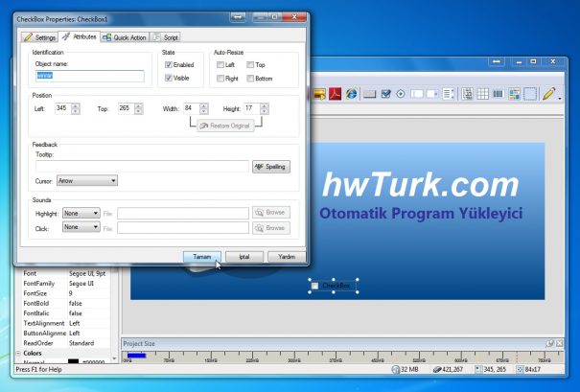Cancel dialog with İptal button
Image resolution: width=580 pixels, height=392 pixels.
point(244,257)
